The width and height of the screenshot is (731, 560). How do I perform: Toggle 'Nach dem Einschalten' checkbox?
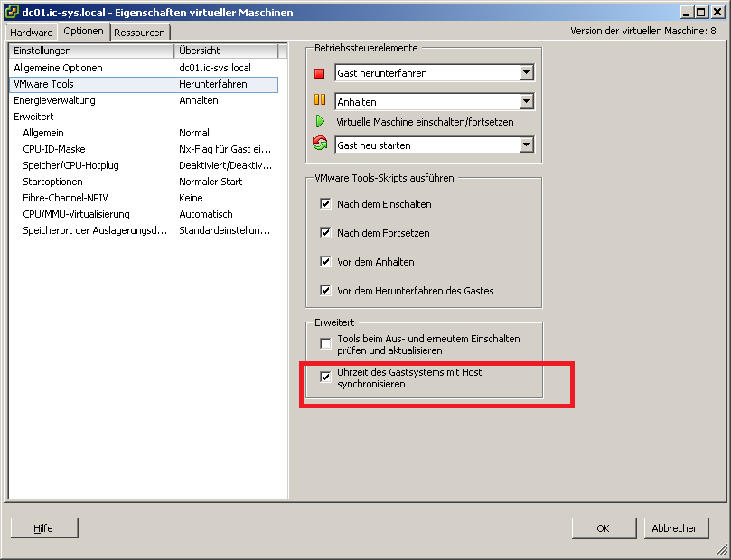click(x=325, y=204)
